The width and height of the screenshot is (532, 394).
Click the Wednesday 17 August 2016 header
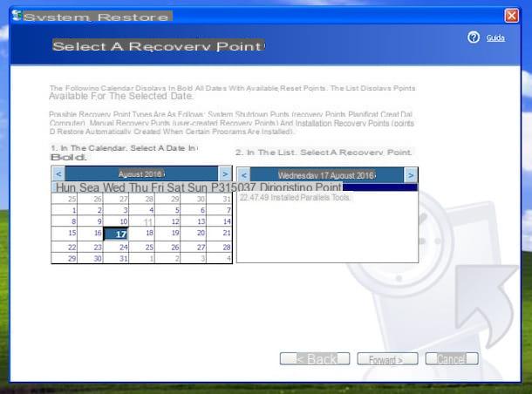click(x=327, y=175)
